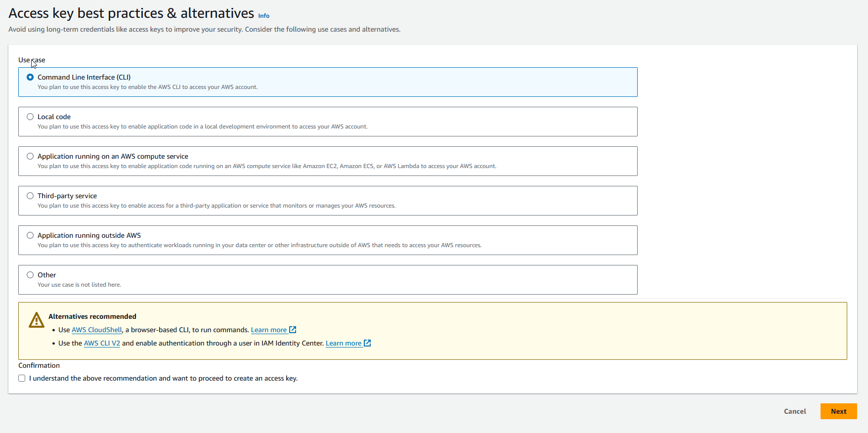Select the Third-party service radio option

[30, 196]
